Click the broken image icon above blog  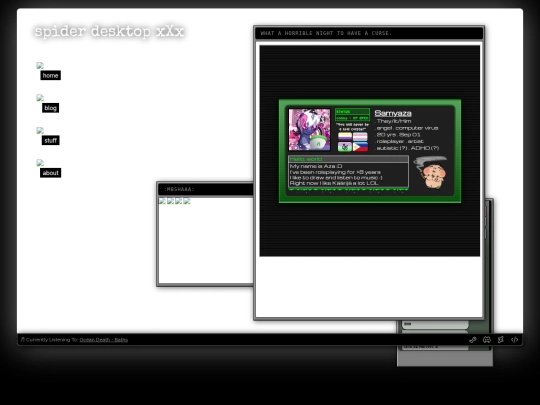coord(40,98)
